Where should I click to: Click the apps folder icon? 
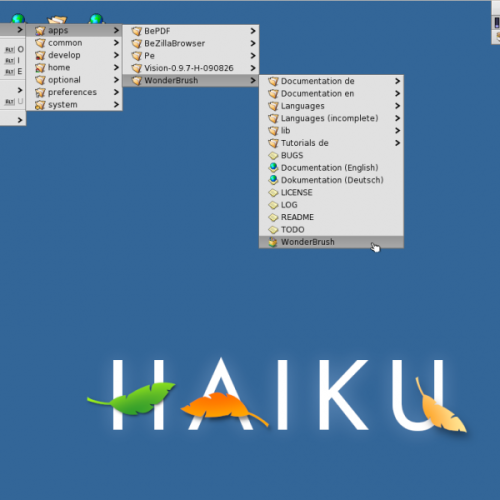[x=40, y=31]
